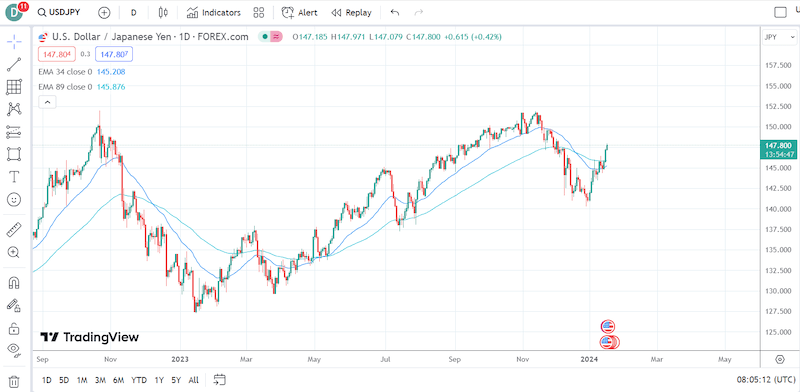Select the EMA 89 close indicator legend
The height and width of the screenshot is (392, 800).
pyautogui.click(x=82, y=87)
